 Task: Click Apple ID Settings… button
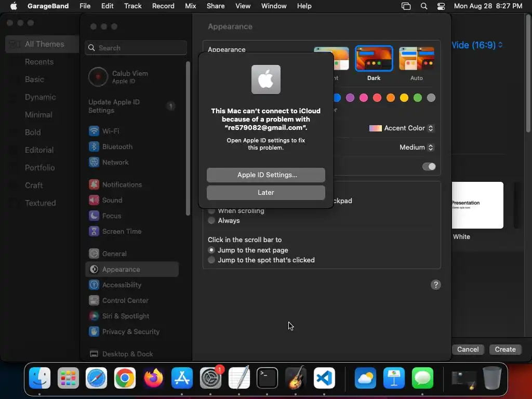pyautogui.click(x=265, y=175)
